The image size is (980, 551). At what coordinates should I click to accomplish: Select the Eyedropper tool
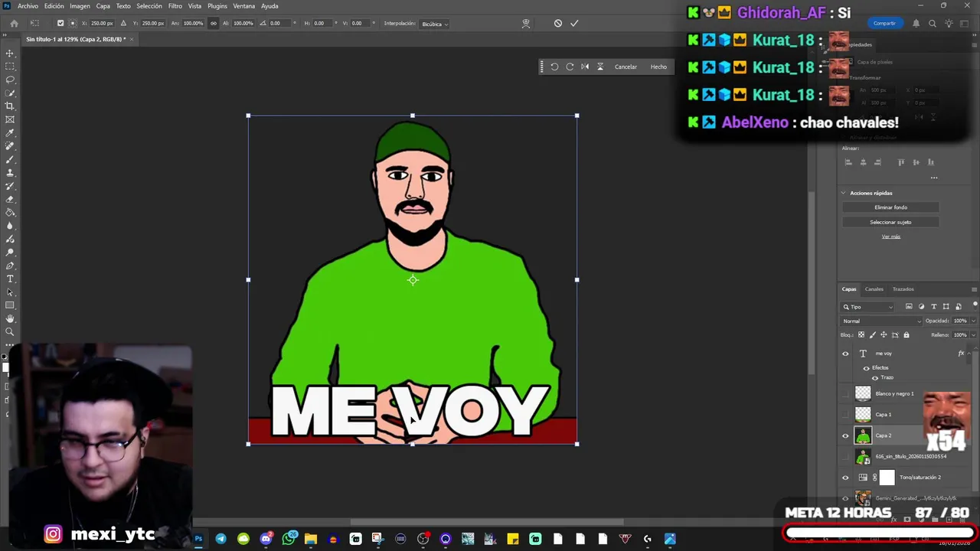click(x=10, y=132)
